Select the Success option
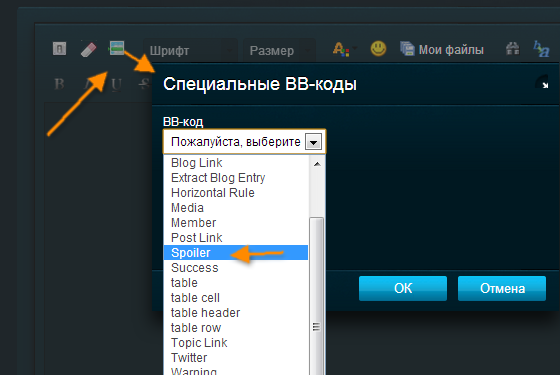Screen dimensions: 560x375 click(x=236, y=268)
